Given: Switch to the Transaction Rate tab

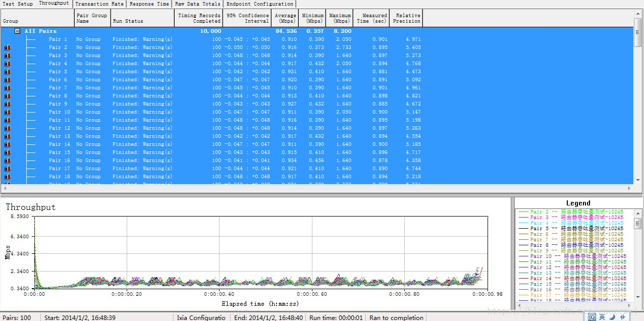Looking at the screenshot, I should (x=99, y=4).
